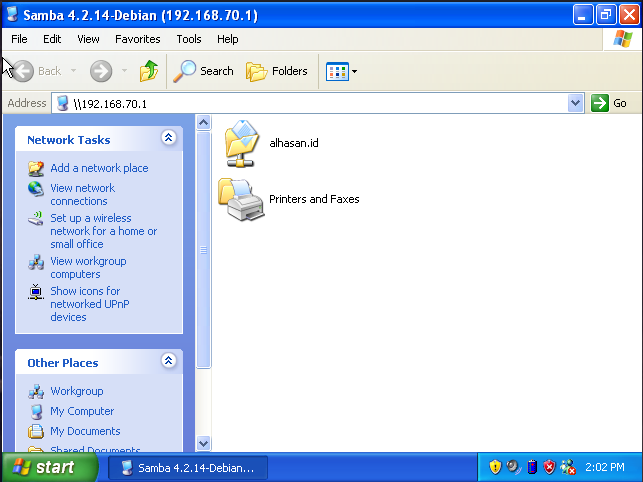Image resolution: width=643 pixels, height=482 pixels.
Task: Select the alhasan.id label text
Action: (x=294, y=143)
